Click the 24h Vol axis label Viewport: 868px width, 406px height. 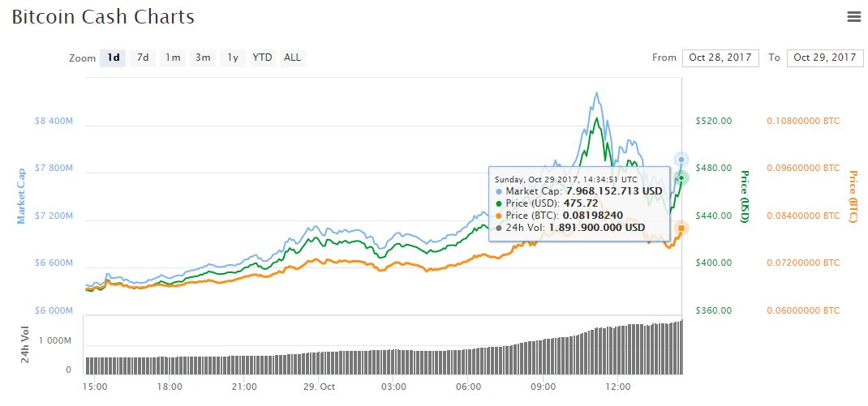[x=24, y=344]
